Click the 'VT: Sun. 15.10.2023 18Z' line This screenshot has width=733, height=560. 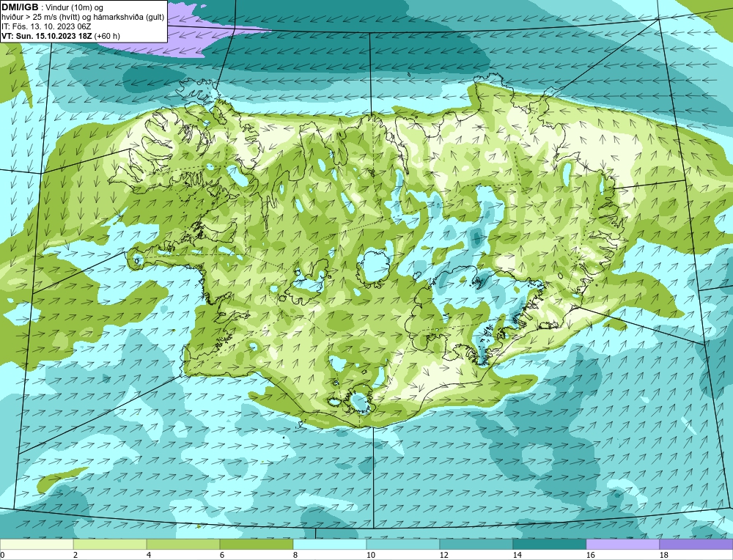(x=60, y=36)
